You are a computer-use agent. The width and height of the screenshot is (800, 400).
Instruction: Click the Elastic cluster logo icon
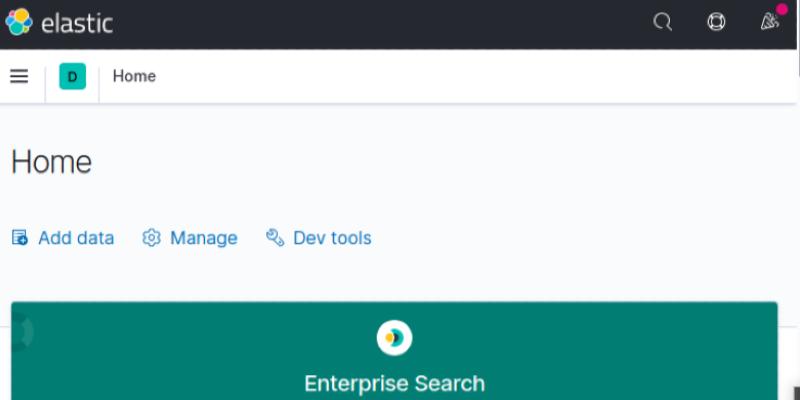pyautogui.click(x=19, y=22)
